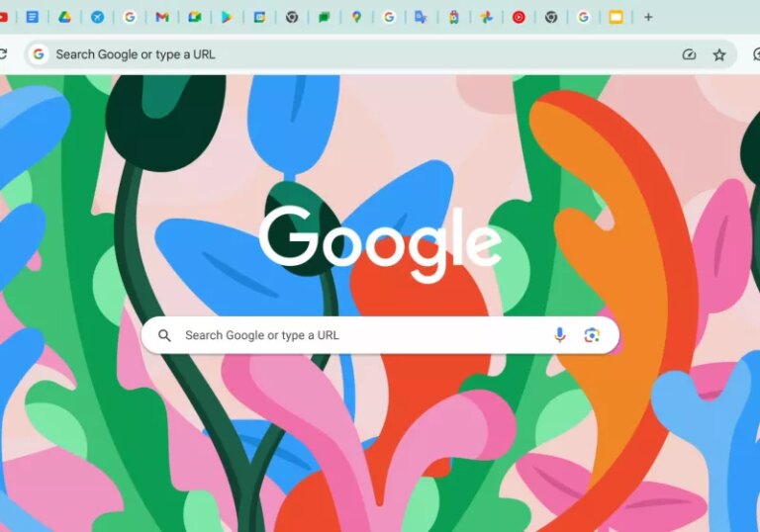Click the white Google logo
This screenshot has height=532, width=760.
tap(380, 243)
